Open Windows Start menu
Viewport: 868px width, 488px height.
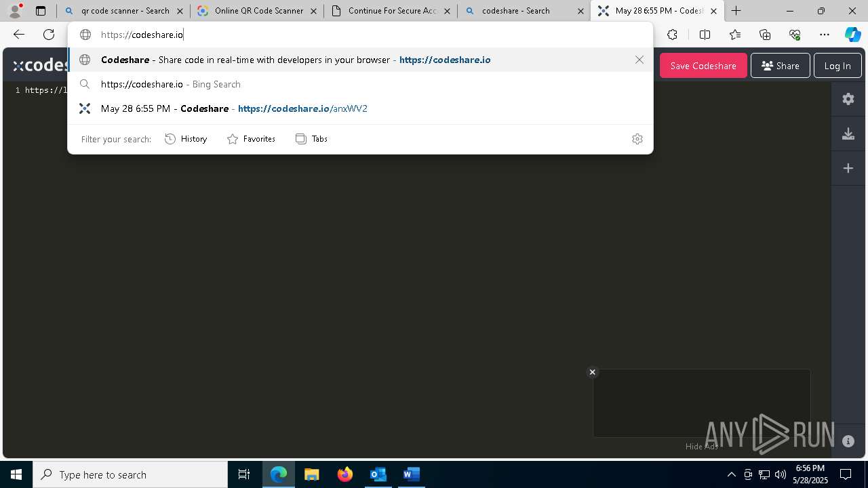pos(16,474)
